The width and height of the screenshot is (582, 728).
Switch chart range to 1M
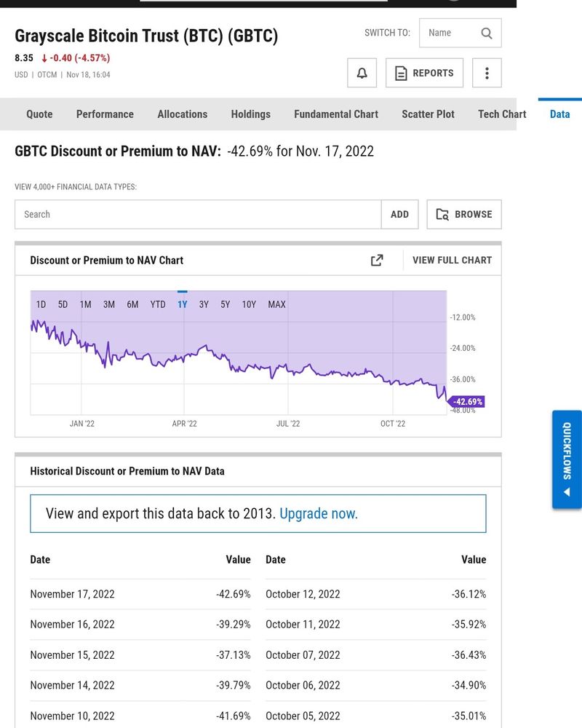coord(86,304)
